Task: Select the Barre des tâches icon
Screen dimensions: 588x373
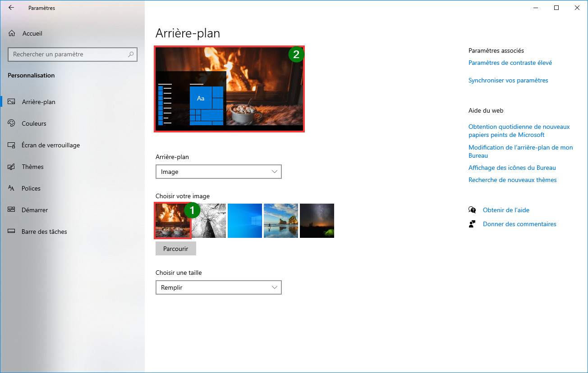Action: pos(12,232)
